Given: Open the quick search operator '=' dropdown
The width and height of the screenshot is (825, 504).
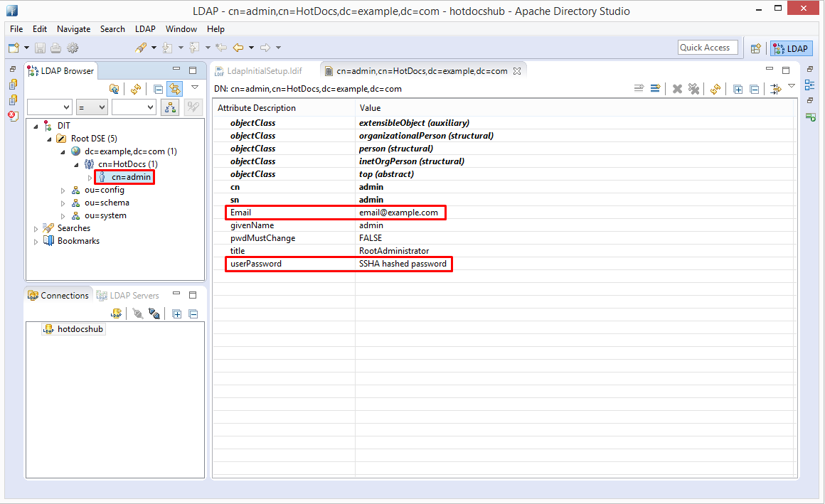Looking at the screenshot, I should 92,107.
